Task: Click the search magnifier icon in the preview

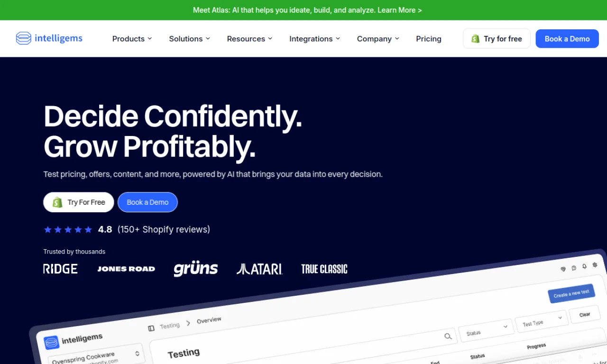Action: pyautogui.click(x=448, y=337)
